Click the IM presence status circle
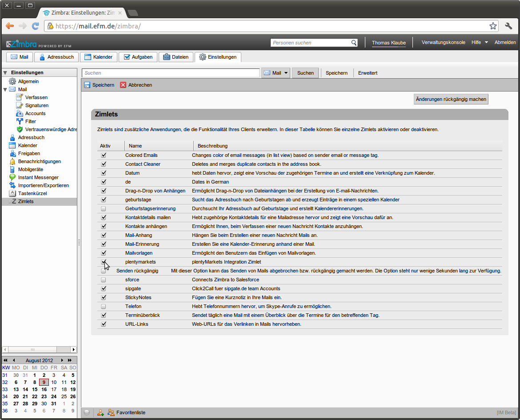This screenshot has height=420, width=520. 87,412
